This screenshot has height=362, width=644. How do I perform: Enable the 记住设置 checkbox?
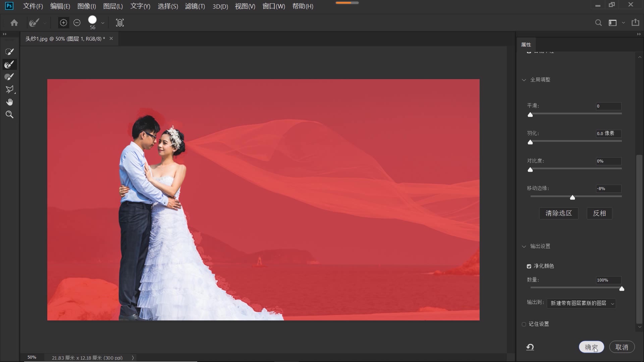tap(524, 324)
